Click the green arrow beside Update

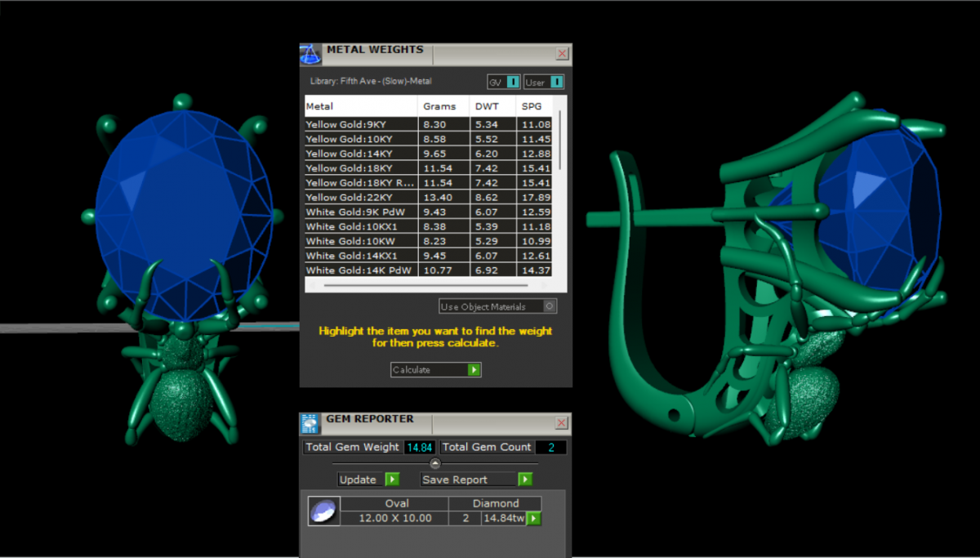coord(392,480)
